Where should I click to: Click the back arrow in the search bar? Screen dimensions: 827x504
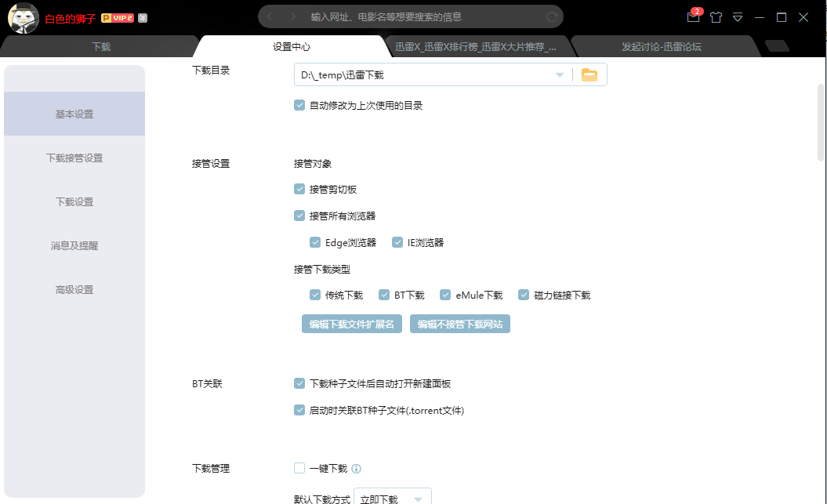[270, 16]
